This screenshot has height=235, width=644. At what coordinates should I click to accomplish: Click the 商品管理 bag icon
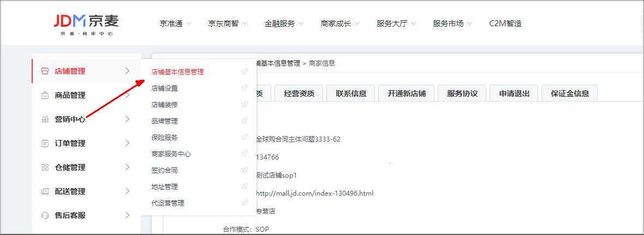45,95
